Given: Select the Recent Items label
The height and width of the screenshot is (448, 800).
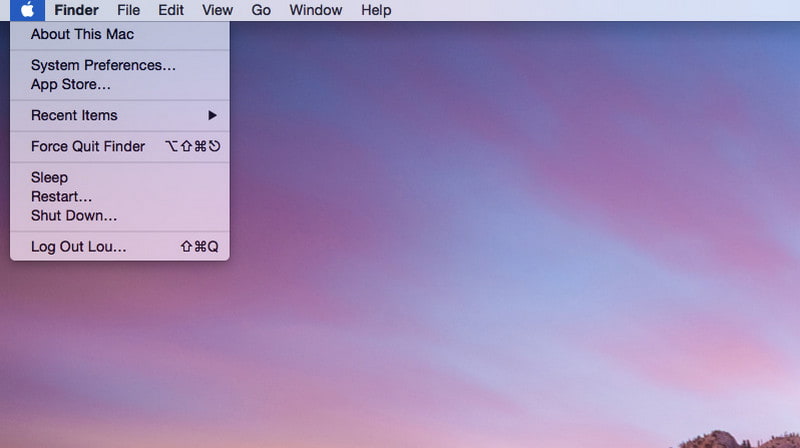Looking at the screenshot, I should pyautogui.click(x=74, y=115).
